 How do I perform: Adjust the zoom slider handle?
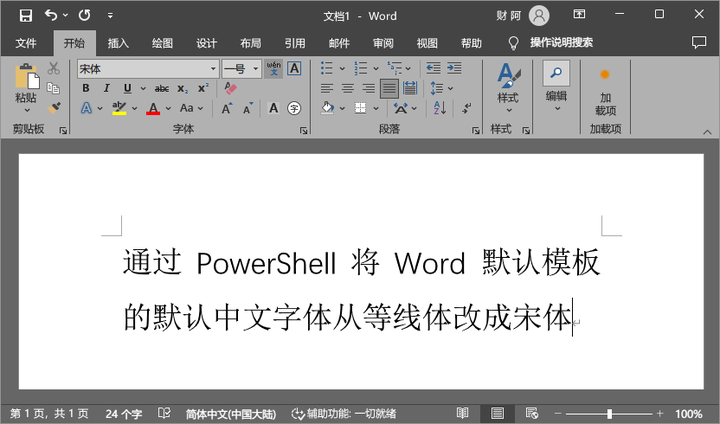(609, 414)
